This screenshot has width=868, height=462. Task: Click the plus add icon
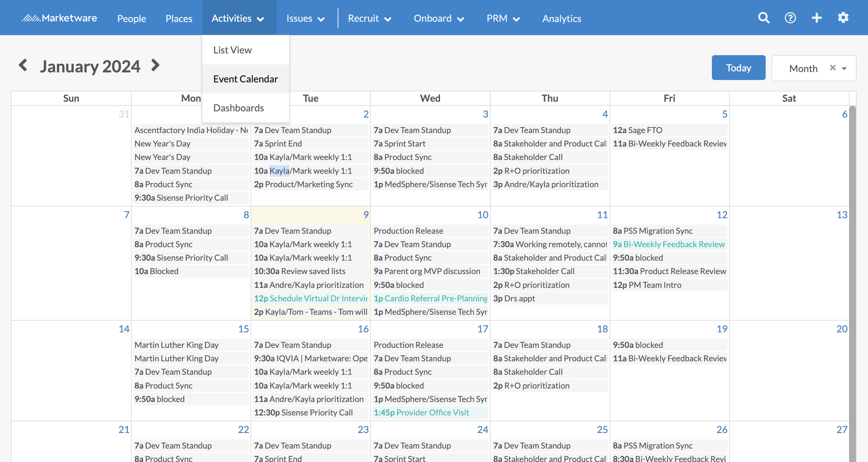coord(817,18)
